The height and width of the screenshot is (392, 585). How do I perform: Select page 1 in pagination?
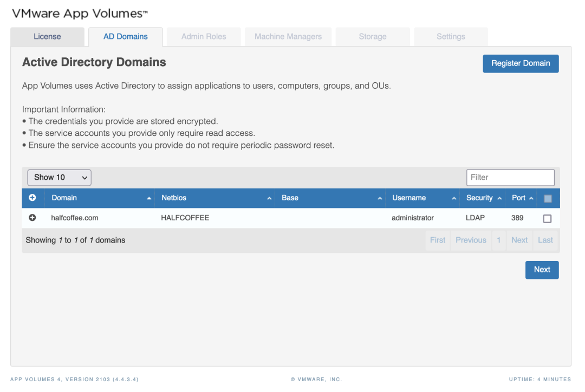pyautogui.click(x=499, y=240)
